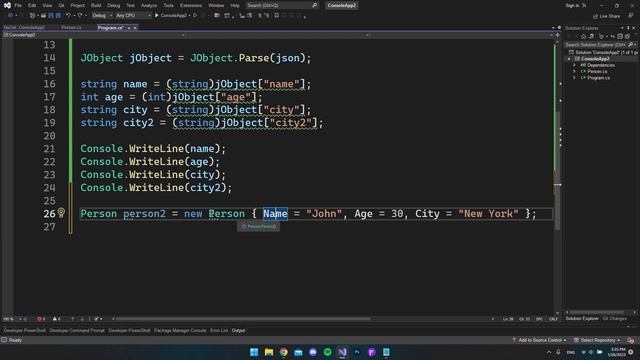640x360 pixels.
Task: Open the Help menu
Action: 235,6
